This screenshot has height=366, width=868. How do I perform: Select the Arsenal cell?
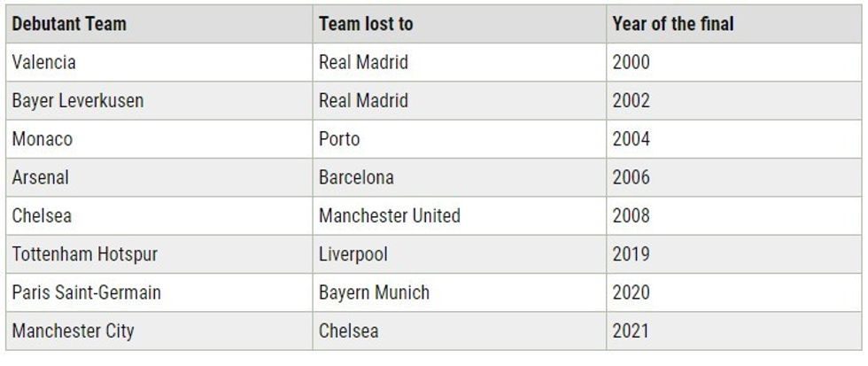pos(41,177)
